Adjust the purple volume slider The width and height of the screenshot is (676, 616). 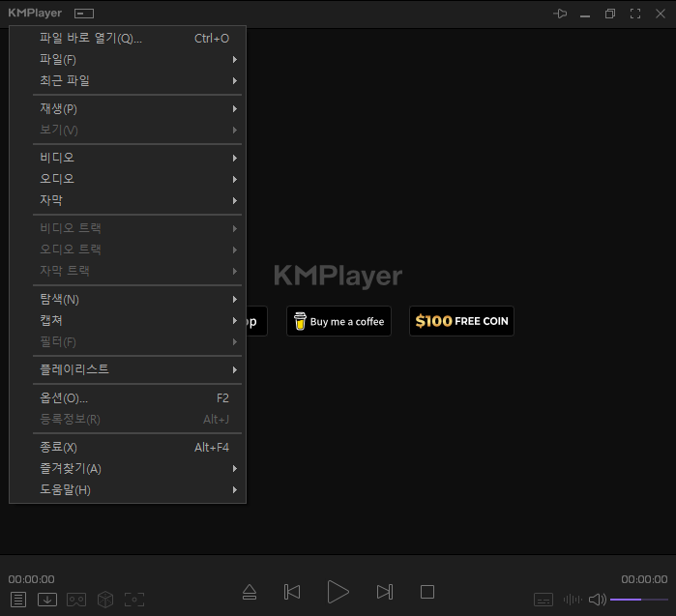point(639,600)
